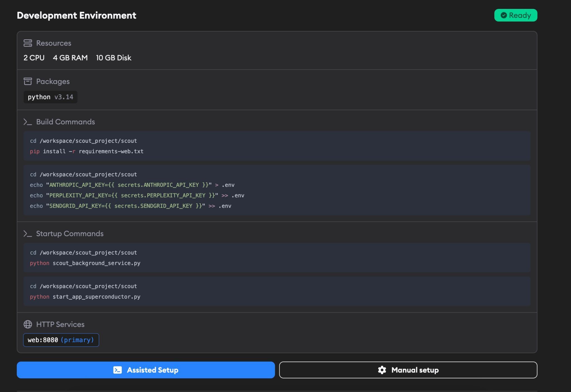Click the HTTP Services globe icon
Viewport: 571px width, 392px height.
point(28,324)
